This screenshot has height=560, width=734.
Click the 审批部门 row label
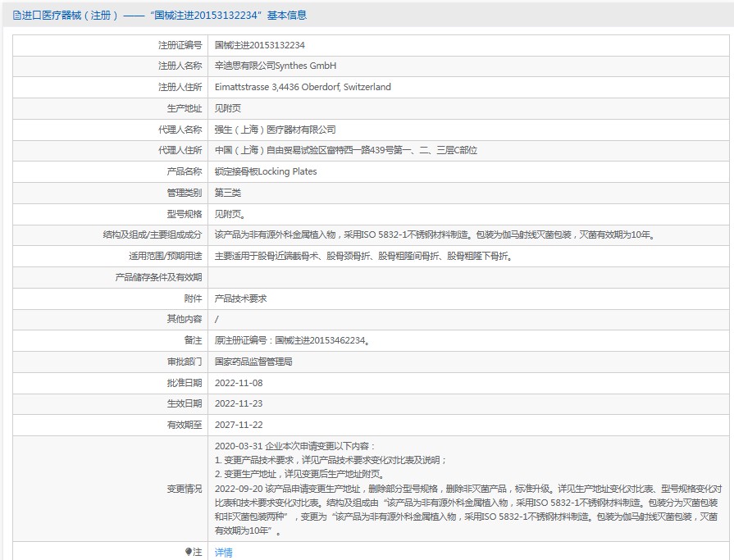pyautogui.click(x=185, y=362)
